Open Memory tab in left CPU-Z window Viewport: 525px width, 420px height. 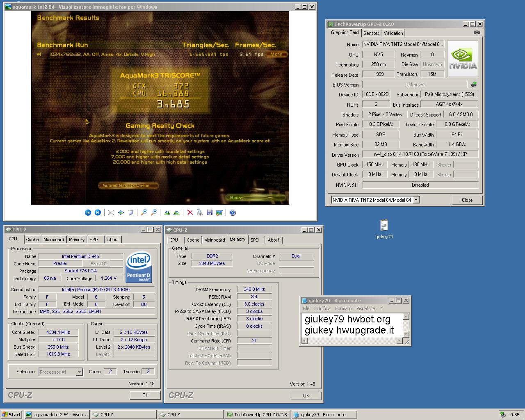[77, 240]
